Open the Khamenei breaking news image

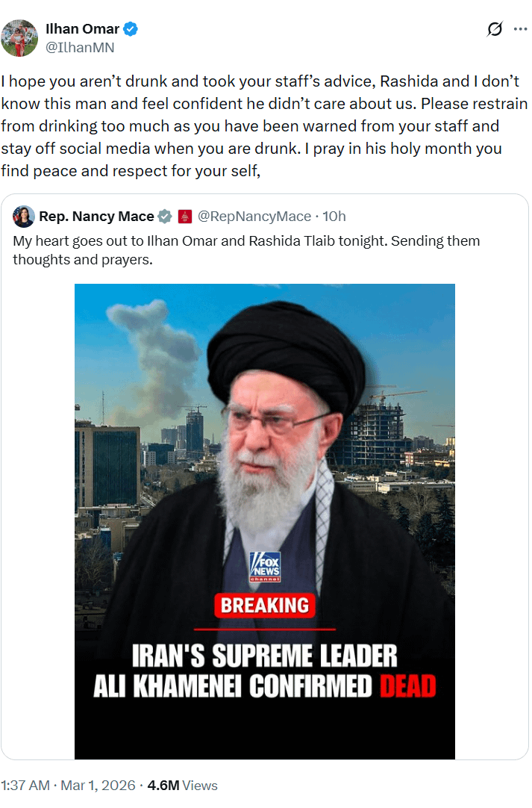click(x=265, y=521)
